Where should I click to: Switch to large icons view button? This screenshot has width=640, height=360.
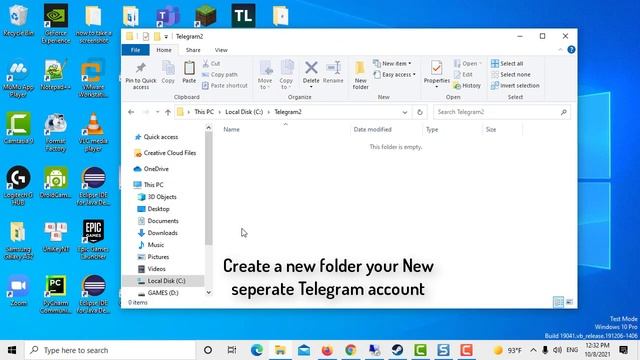pos(569,302)
